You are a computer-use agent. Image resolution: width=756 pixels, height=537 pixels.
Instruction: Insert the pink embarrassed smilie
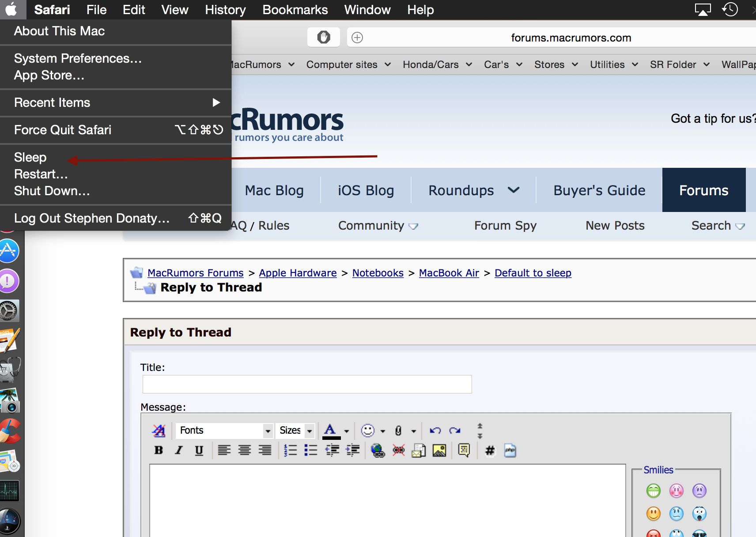[x=677, y=491]
